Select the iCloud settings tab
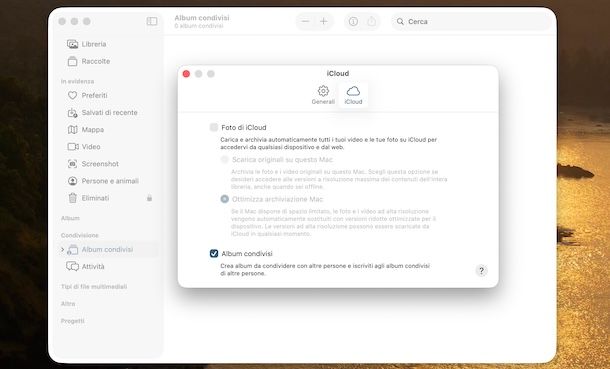610x369 pixels. coord(353,95)
